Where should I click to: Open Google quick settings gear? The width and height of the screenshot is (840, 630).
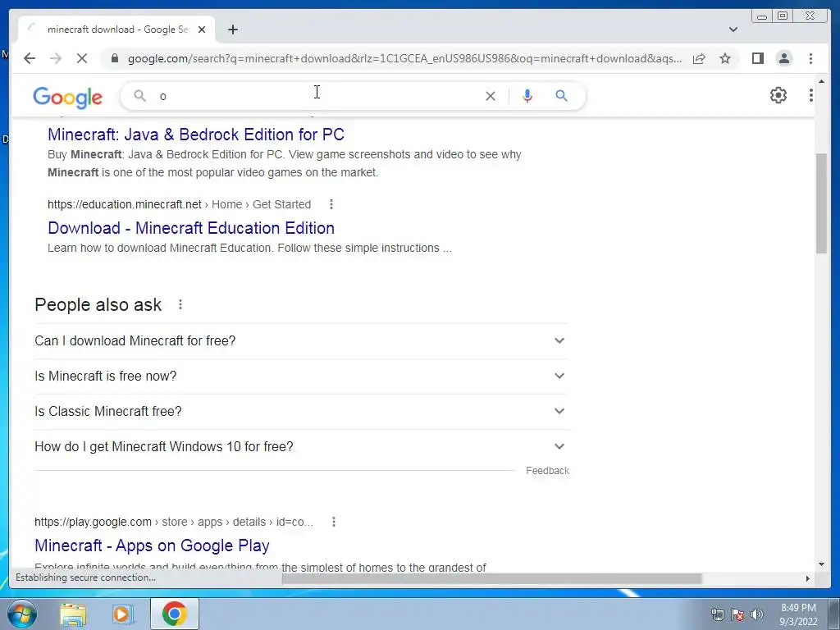click(x=778, y=95)
